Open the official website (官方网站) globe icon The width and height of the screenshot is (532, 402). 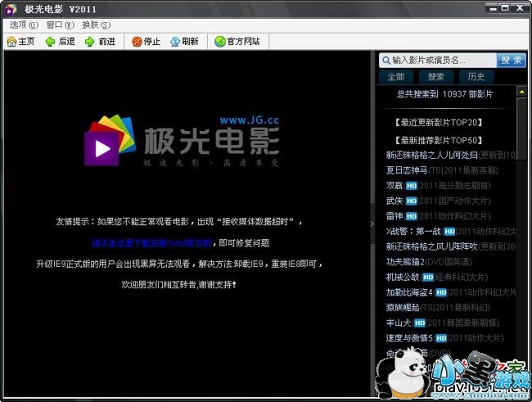(220, 42)
